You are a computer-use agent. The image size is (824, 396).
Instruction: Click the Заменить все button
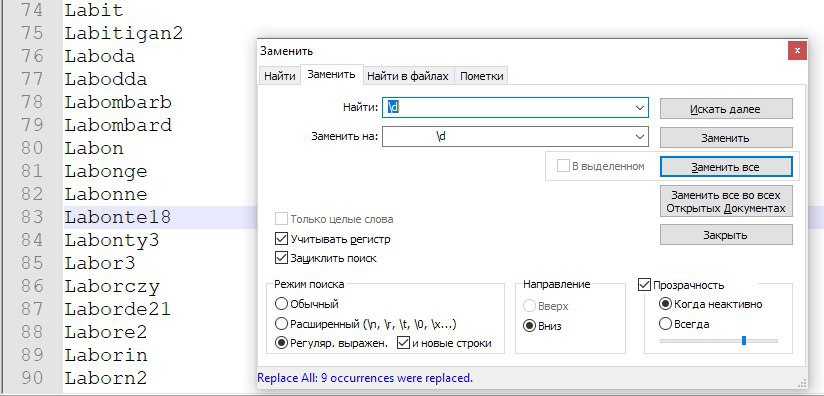[726, 166]
